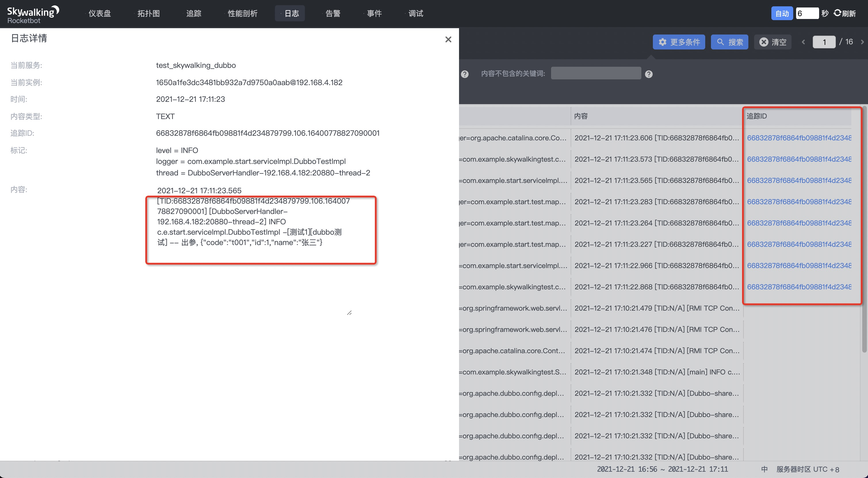
Task: Click the 追踪ID column header
Action: click(x=756, y=116)
